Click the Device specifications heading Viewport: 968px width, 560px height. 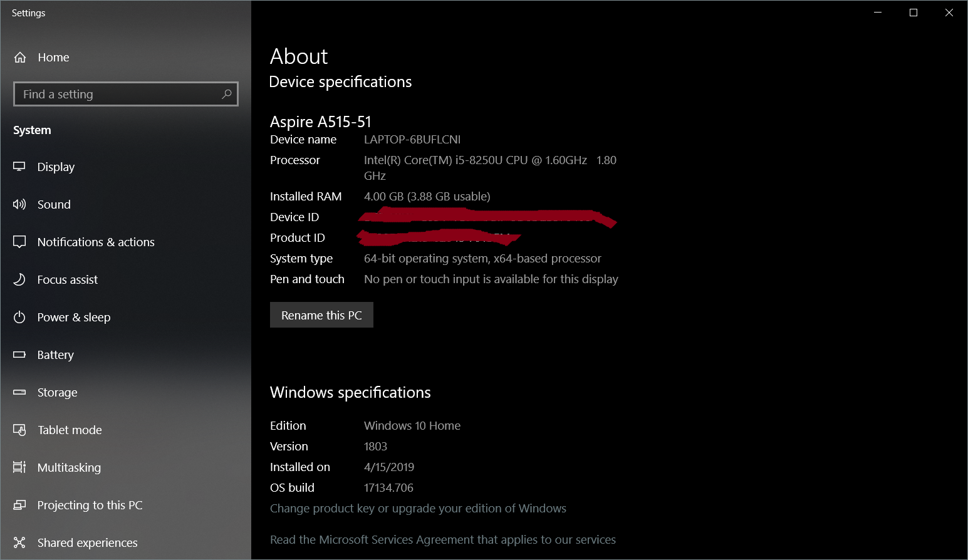(x=340, y=82)
